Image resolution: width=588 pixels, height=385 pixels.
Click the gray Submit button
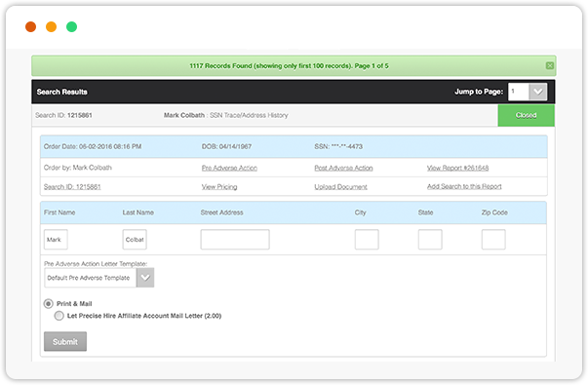pos(65,341)
